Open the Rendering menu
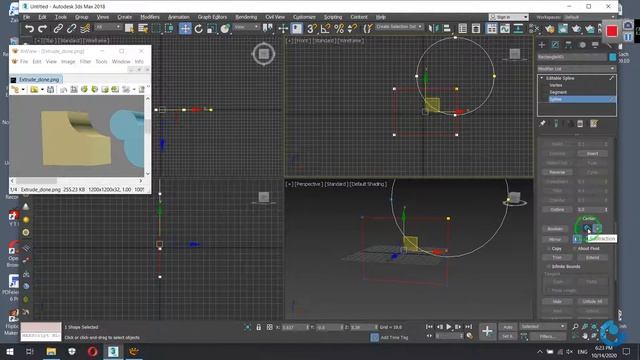Screen dimensions: 640x360 [x=246, y=17]
